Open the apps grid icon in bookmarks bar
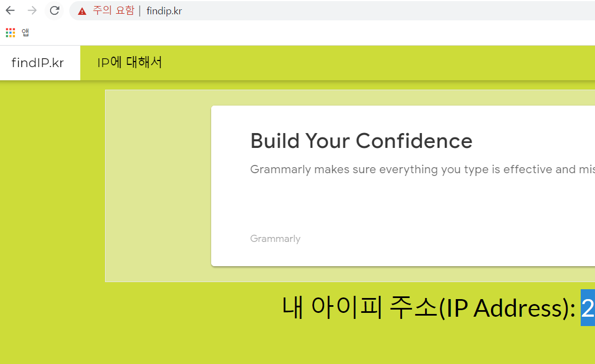595x364 pixels. click(x=10, y=32)
